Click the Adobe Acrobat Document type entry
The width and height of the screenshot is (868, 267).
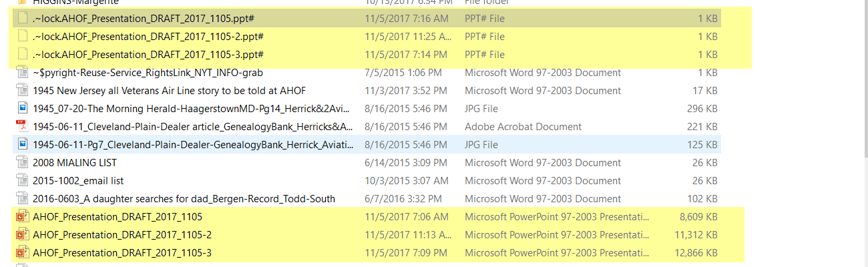pyautogui.click(x=523, y=126)
